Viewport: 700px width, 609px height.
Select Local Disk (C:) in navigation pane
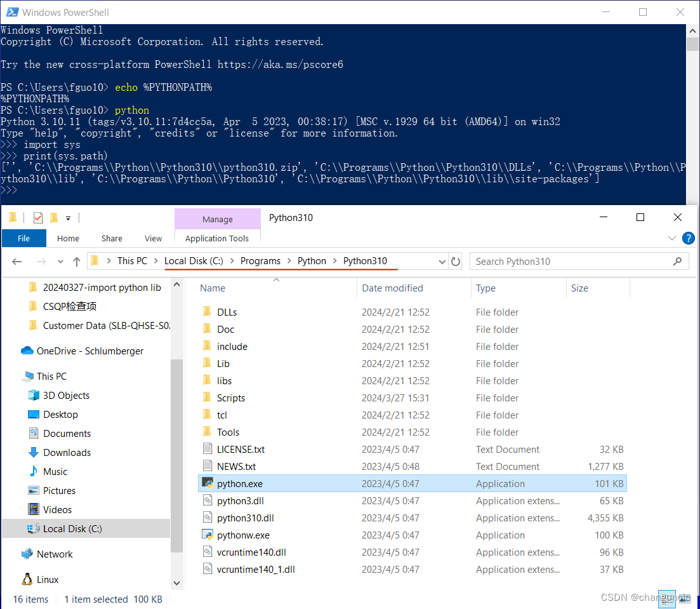pyautogui.click(x=86, y=528)
